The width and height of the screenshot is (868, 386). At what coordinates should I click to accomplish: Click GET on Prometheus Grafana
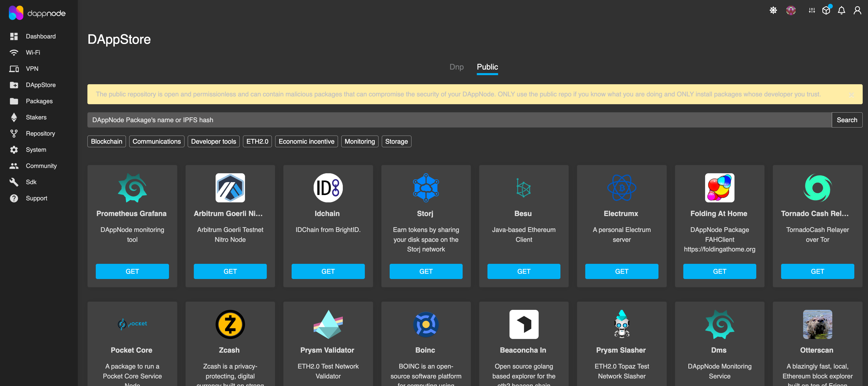(132, 271)
